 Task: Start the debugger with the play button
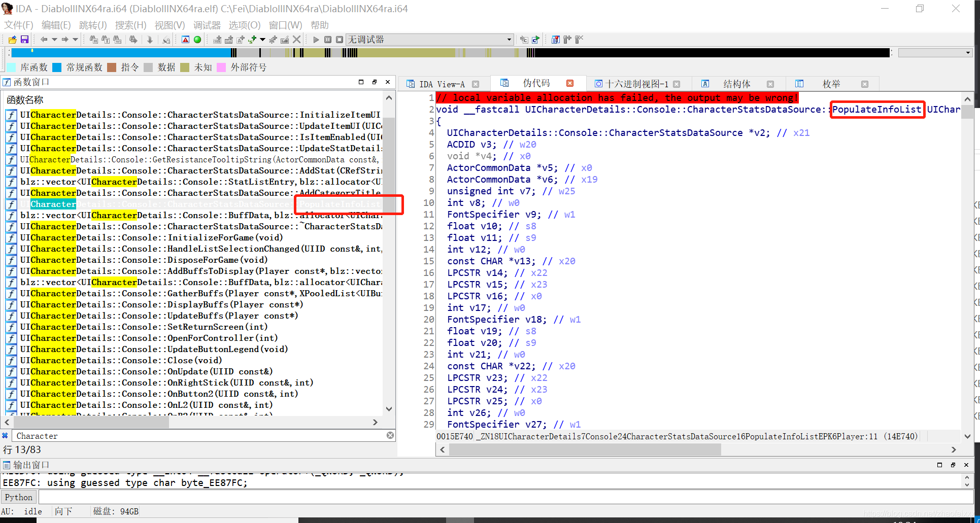[316, 40]
